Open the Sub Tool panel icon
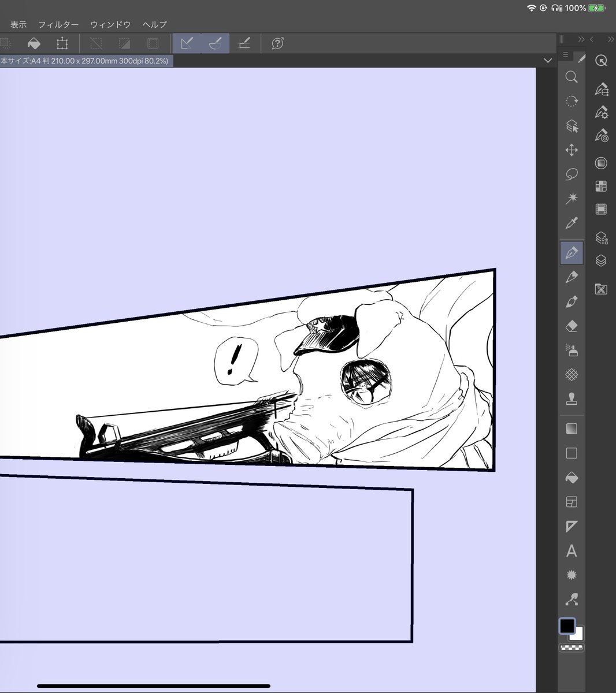The height and width of the screenshot is (693, 616). (601, 90)
